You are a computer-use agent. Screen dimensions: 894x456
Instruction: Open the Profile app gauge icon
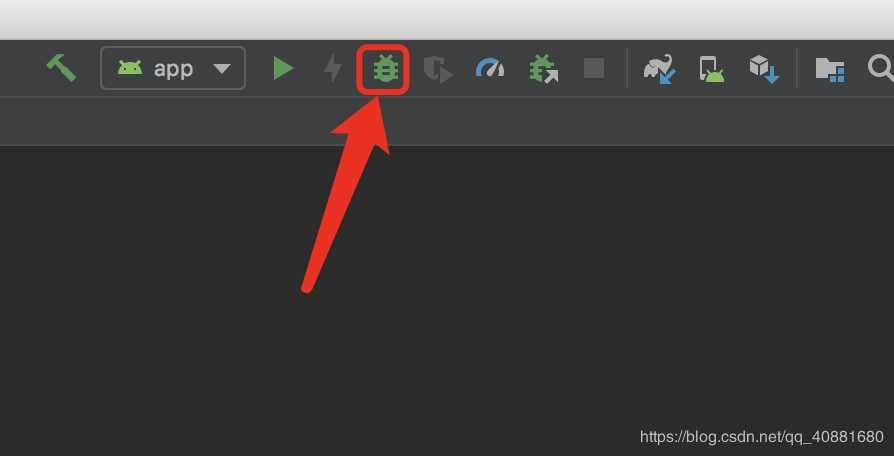490,68
